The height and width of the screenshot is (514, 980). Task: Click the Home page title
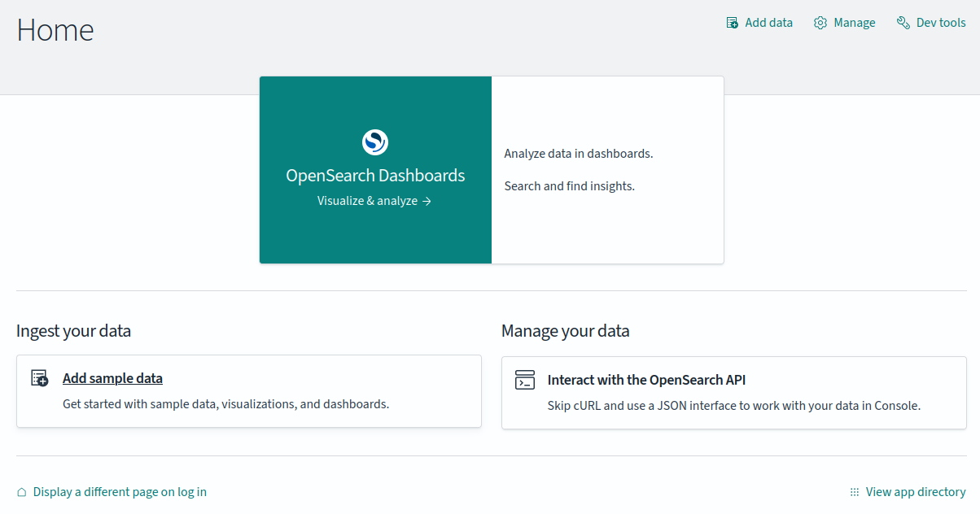55,30
